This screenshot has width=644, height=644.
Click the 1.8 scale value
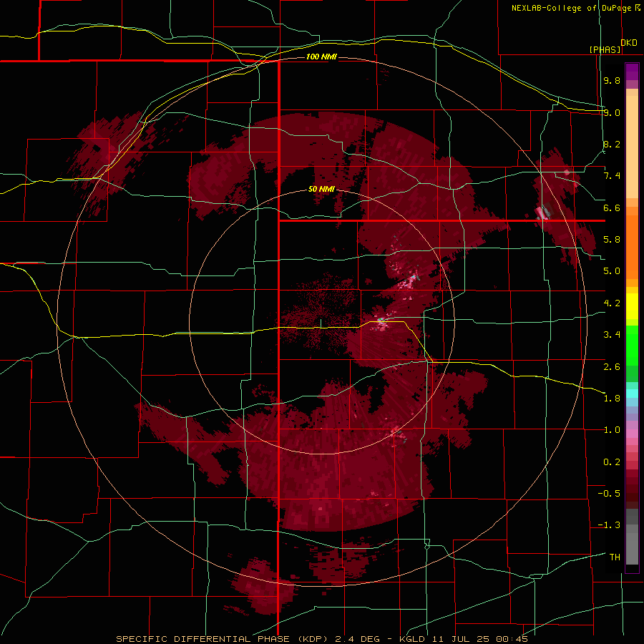(612, 399)
